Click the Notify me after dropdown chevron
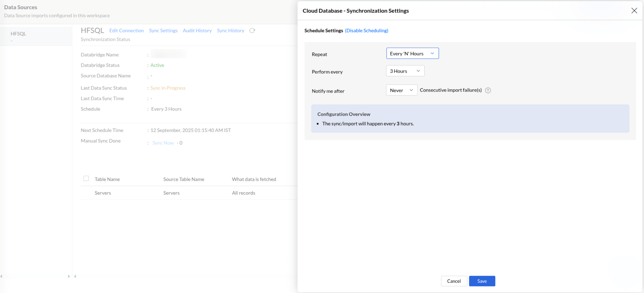 pyautogui.click(x=411, y=90)
